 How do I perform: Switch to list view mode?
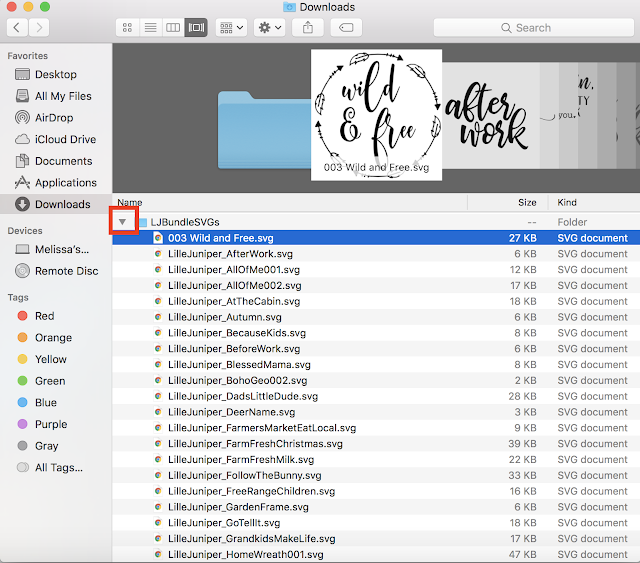click(151, 27)
